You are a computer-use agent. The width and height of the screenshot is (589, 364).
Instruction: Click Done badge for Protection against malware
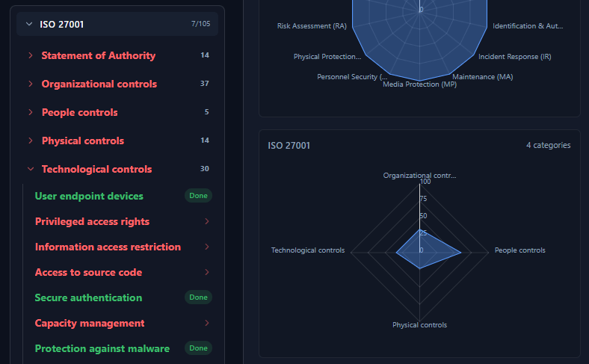coord(198,348)
